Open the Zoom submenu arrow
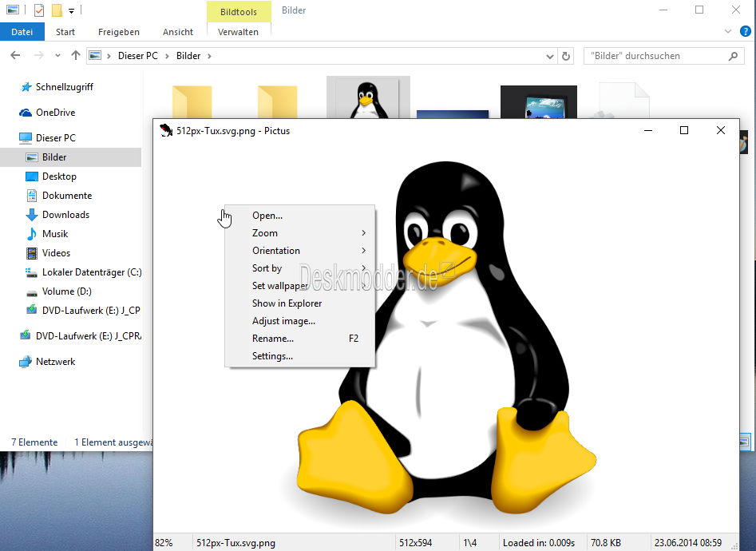Viewport: 756px width, 551px height. (x=363, y=233)
